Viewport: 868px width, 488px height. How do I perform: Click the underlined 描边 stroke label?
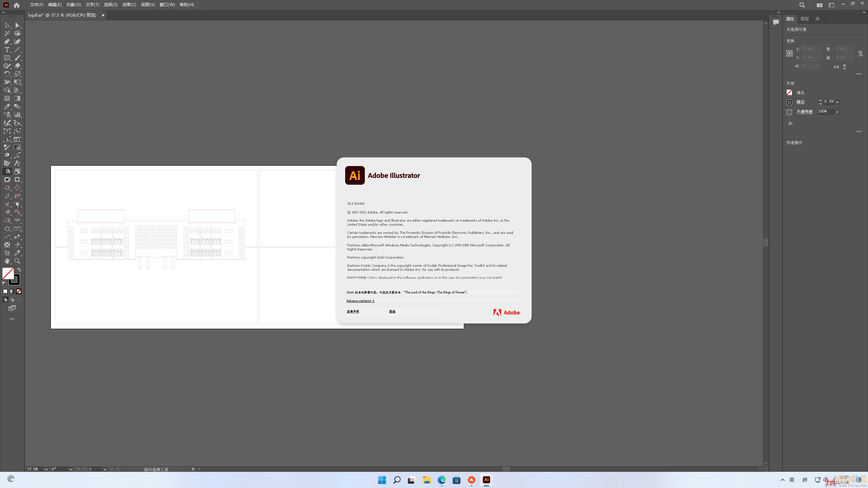pyautogui.click(x=801, y=102)
